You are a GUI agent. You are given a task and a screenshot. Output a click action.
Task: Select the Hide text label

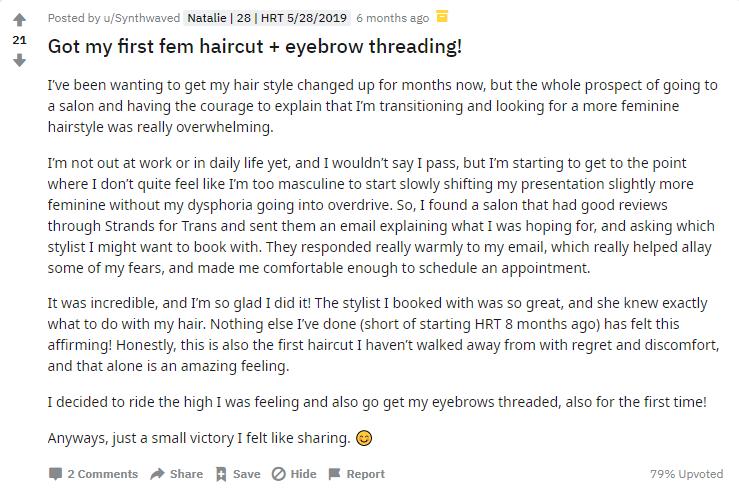coord(304,474)
